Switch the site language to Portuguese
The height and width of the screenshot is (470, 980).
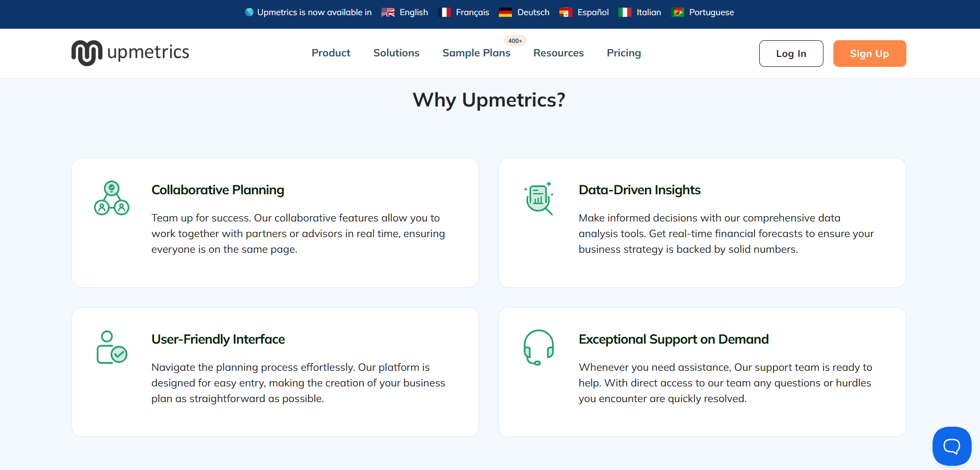click(712, 13)
